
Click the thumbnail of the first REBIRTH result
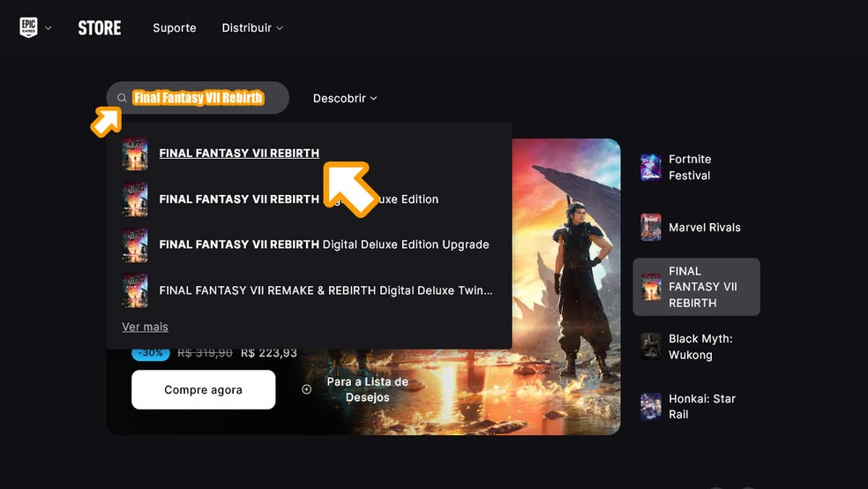(x=135, y=154)
